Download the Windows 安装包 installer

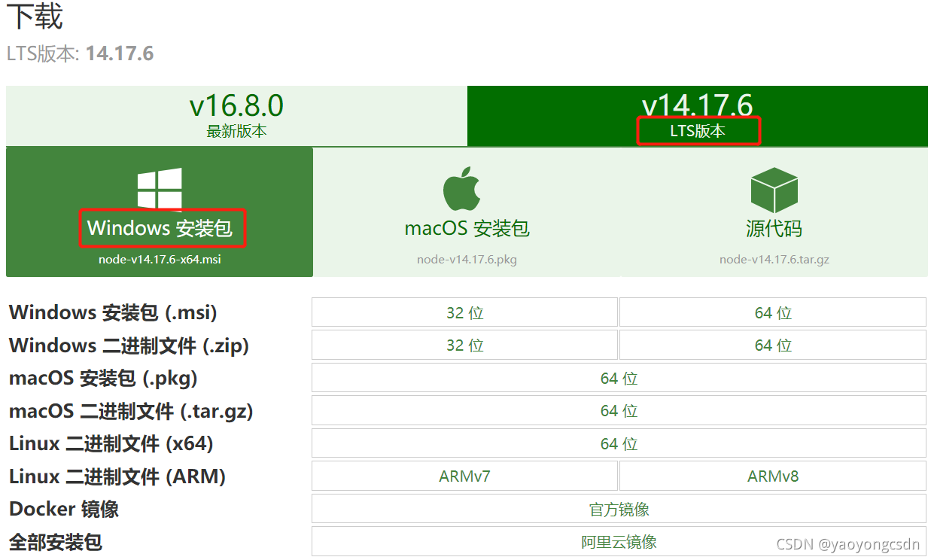point(160,212)
